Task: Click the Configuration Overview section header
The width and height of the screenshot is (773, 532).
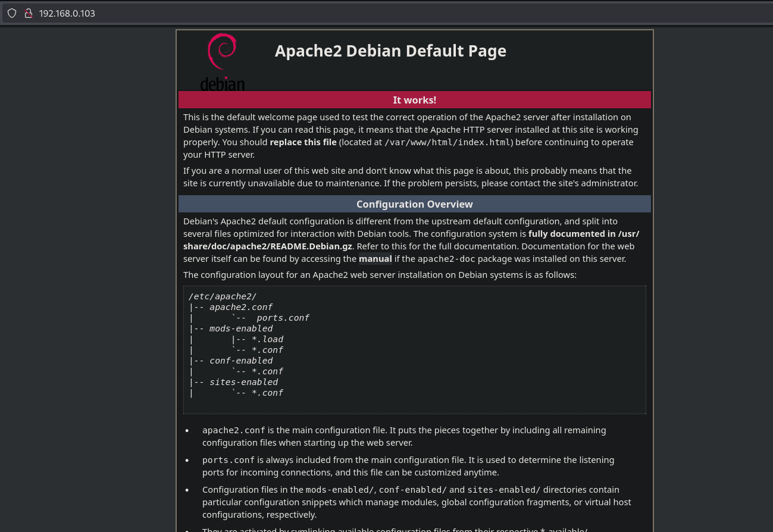Action: [x=414, y=204]
